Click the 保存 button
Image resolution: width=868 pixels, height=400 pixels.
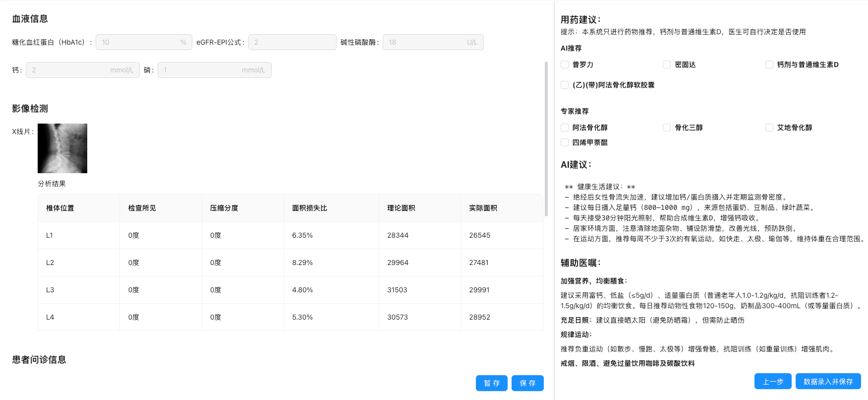(x=527, y=383)
